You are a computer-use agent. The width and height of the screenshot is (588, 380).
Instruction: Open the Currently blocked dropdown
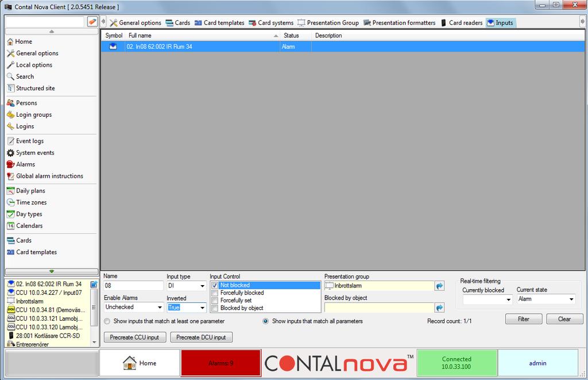point(509,300)
